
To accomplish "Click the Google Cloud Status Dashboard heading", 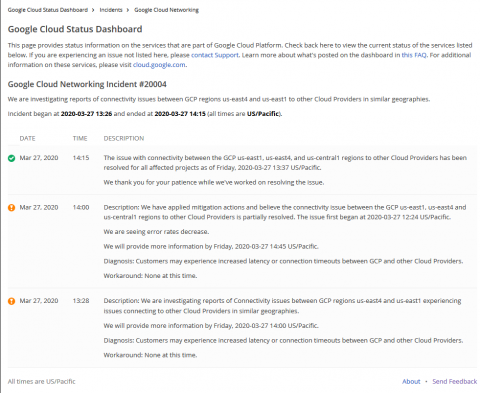I will coord(75,29).
